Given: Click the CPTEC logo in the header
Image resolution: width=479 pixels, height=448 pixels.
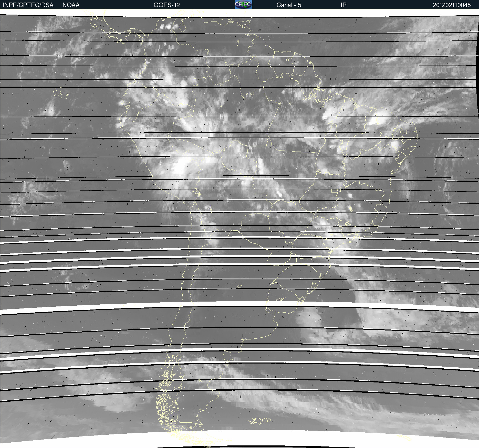Looking at the screenshot, I should 243,5.
